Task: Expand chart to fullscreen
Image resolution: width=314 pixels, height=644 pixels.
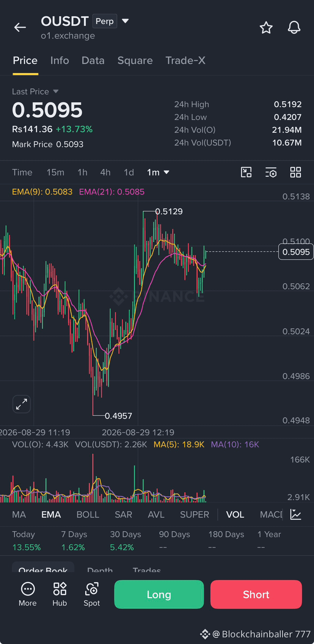Action: point(22,404)
